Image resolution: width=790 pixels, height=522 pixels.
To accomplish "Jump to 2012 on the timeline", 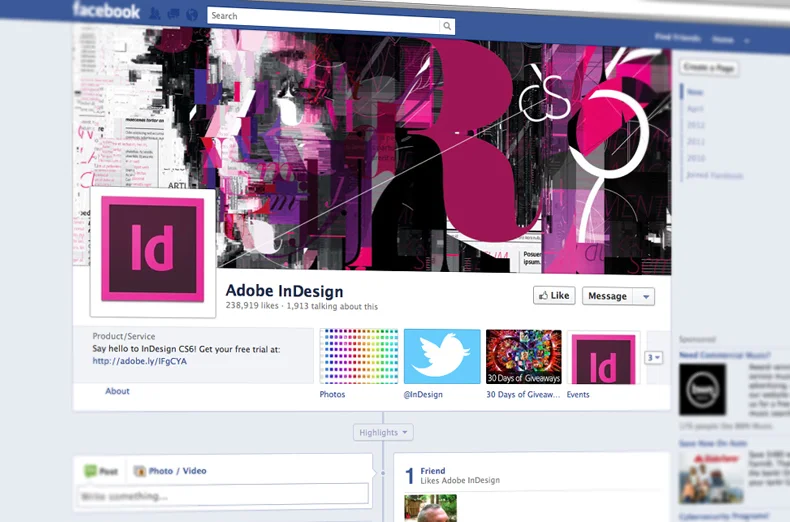I will tap(696, 125).
